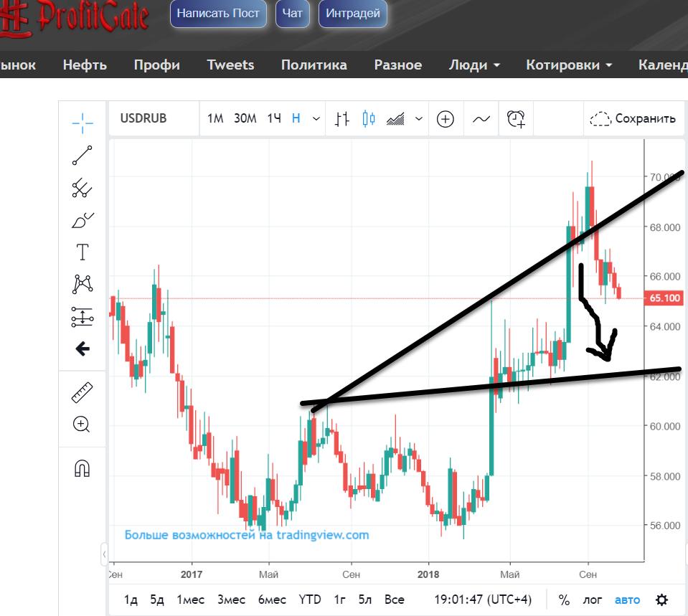The image size is (688, 616).
Task: Click the 65.100 current price label
Action: [x=664, y=298]
